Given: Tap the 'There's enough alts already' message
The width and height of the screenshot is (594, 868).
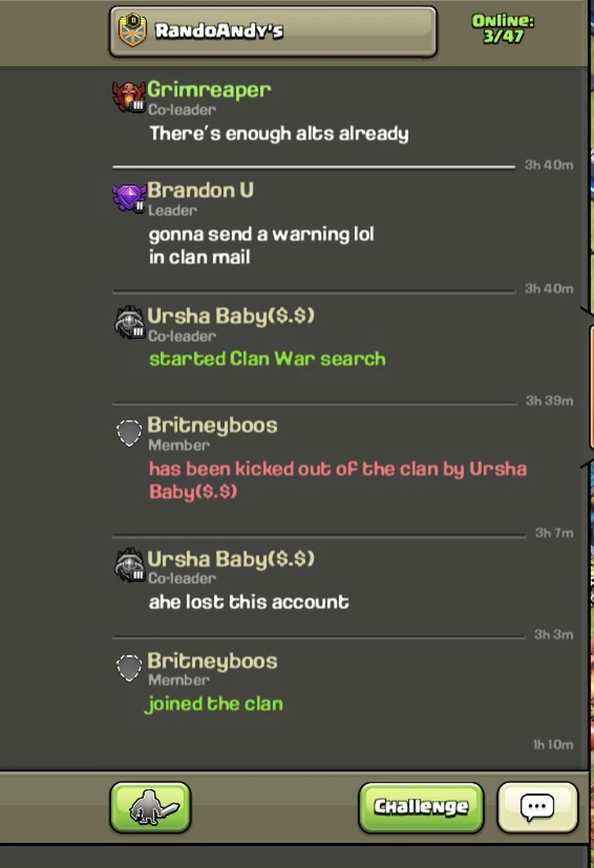Looking at the screenshot, I should 279,134.
